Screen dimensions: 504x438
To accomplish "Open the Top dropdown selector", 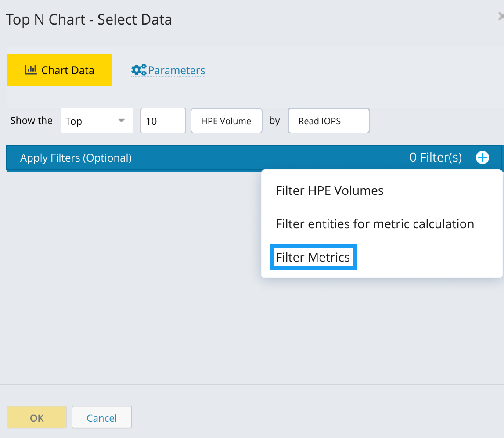I will pyautogui.click(x=97, y=121).
